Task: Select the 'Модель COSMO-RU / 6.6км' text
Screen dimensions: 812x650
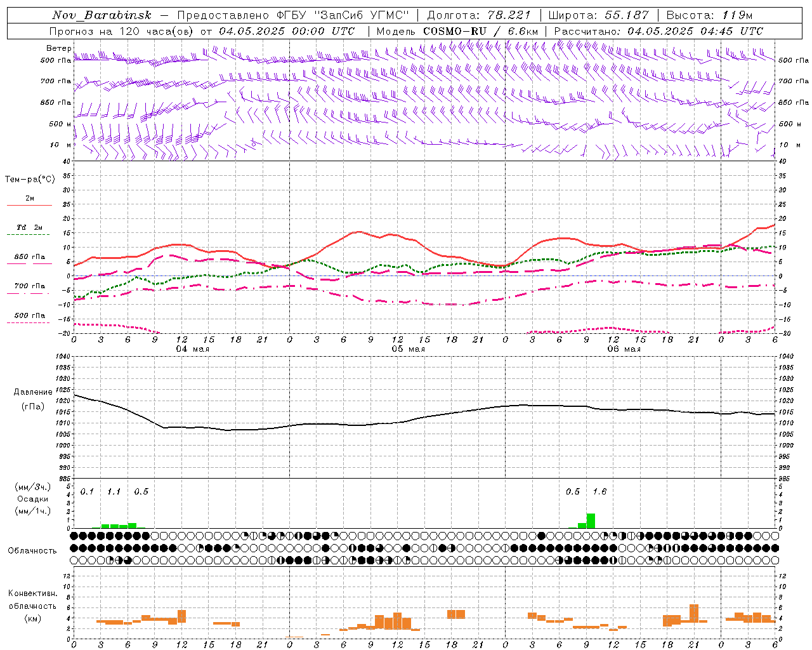Action: (457, 31)
